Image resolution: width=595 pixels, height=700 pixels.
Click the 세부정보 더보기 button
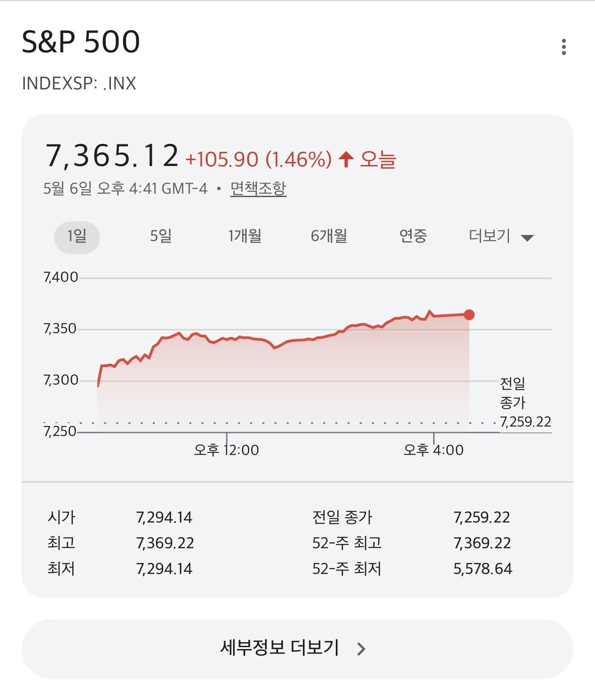(297, 649)
